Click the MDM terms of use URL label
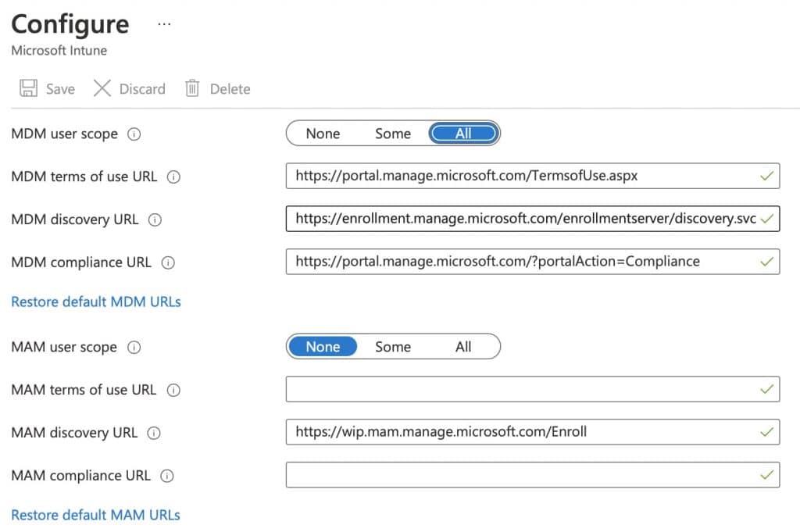 click(x=84, y=177)
